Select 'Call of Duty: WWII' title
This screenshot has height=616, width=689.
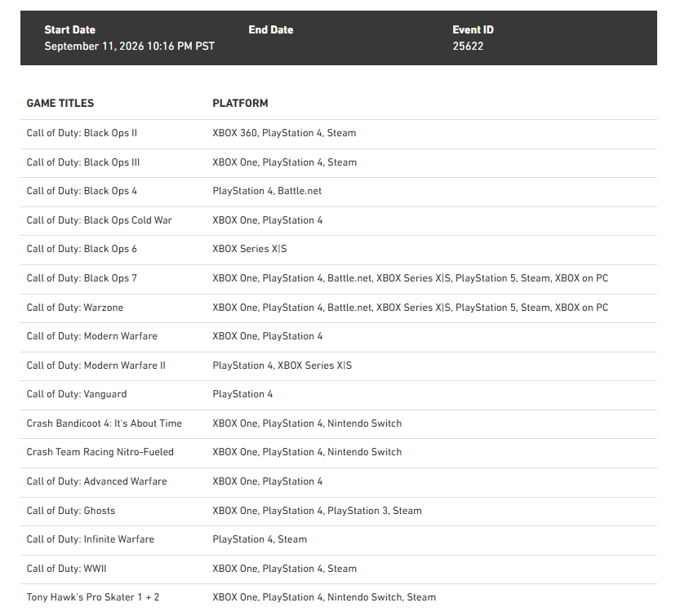coord(66,569)
